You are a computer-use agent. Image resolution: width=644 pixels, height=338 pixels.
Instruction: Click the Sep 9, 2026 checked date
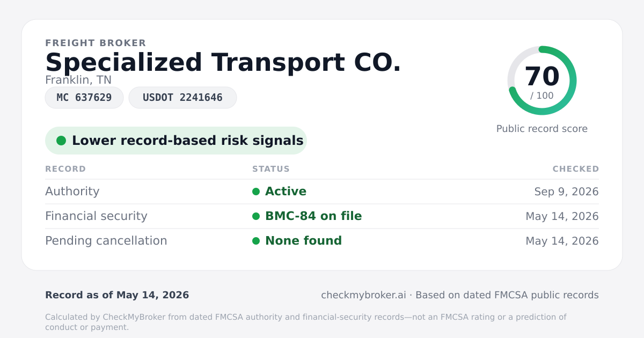pos(567,192)
